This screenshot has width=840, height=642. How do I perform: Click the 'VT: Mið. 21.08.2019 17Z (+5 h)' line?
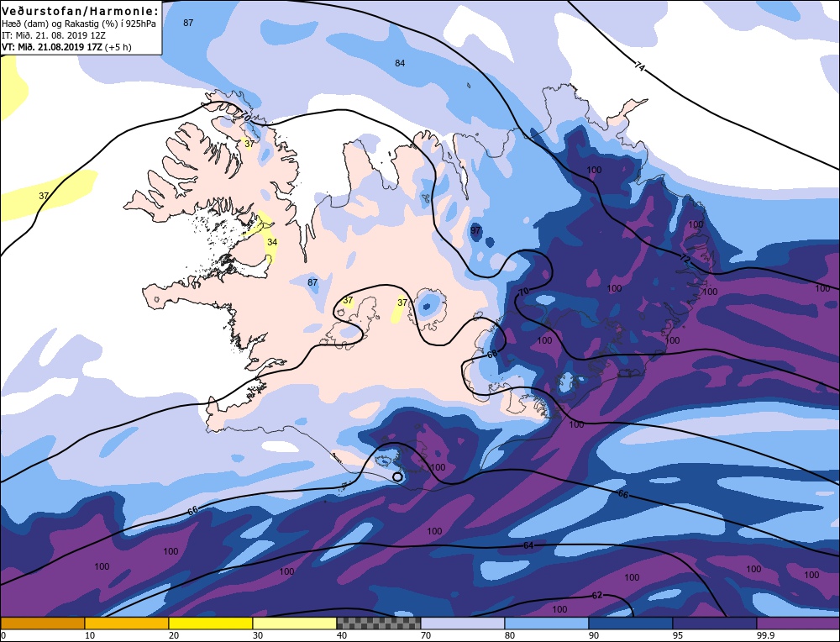pyautogui.click(x=66, y=47)
